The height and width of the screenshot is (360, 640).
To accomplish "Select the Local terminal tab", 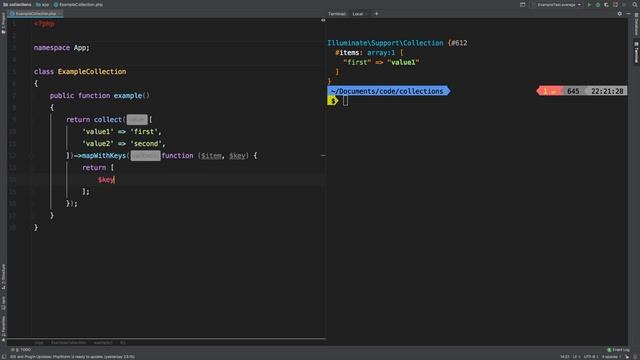I will coord(358,14).
